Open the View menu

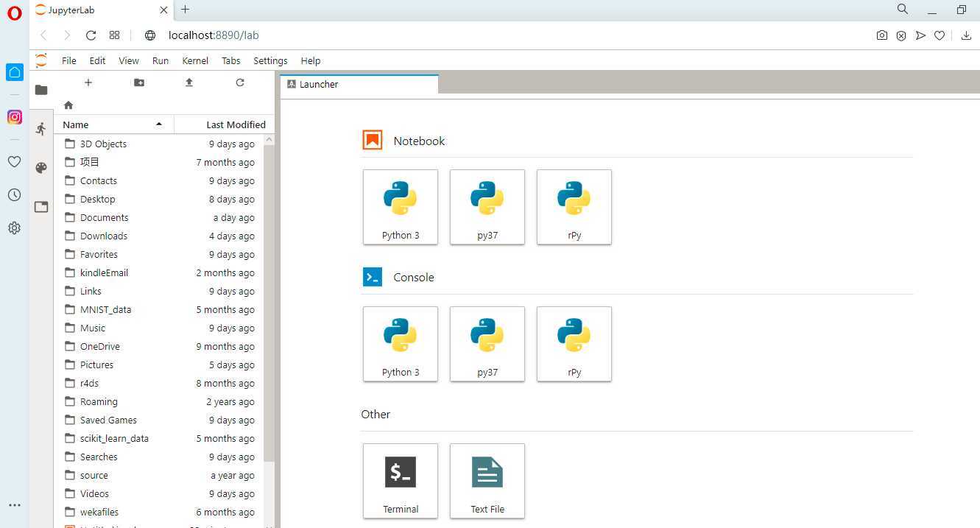coord(129,60)
